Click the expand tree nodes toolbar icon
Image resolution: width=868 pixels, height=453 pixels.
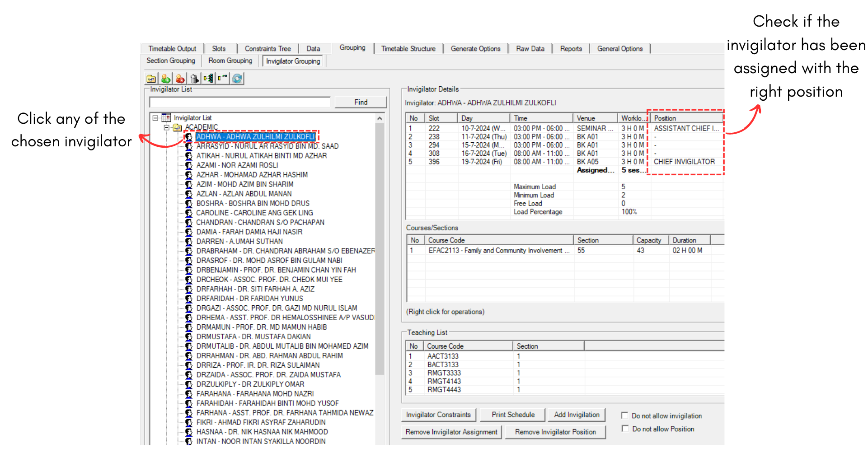click(208, 79)
